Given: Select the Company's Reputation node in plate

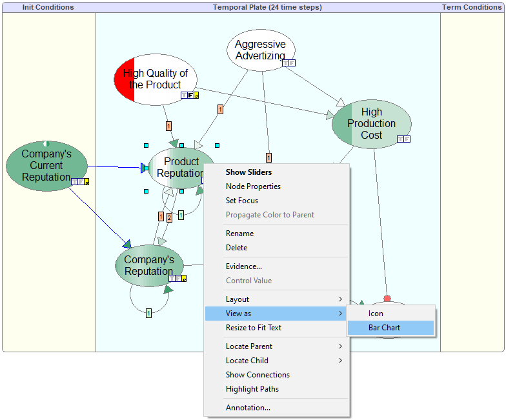Looking at the screenshot, I should [149, 266].
